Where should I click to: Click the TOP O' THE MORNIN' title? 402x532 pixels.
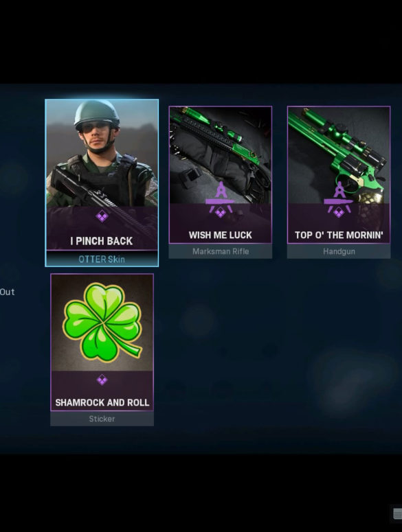(339, 235)
